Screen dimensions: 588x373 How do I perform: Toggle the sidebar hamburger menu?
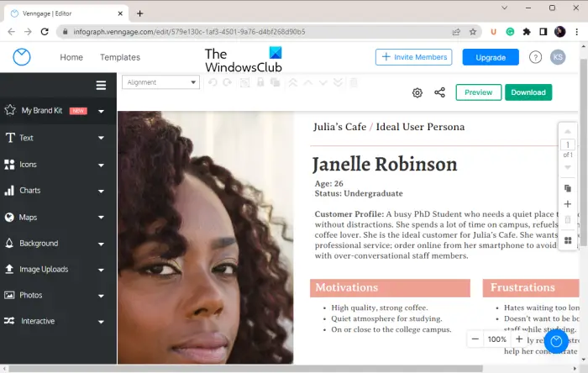pos(101,86)
